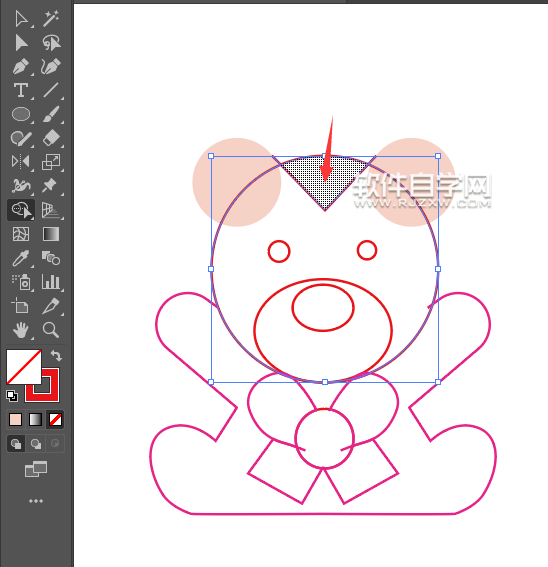Image resolution: width=548 pixels, height=567 pixels.
Task: Swap fill and stroke arrows
Action: (x=56, y=356)
